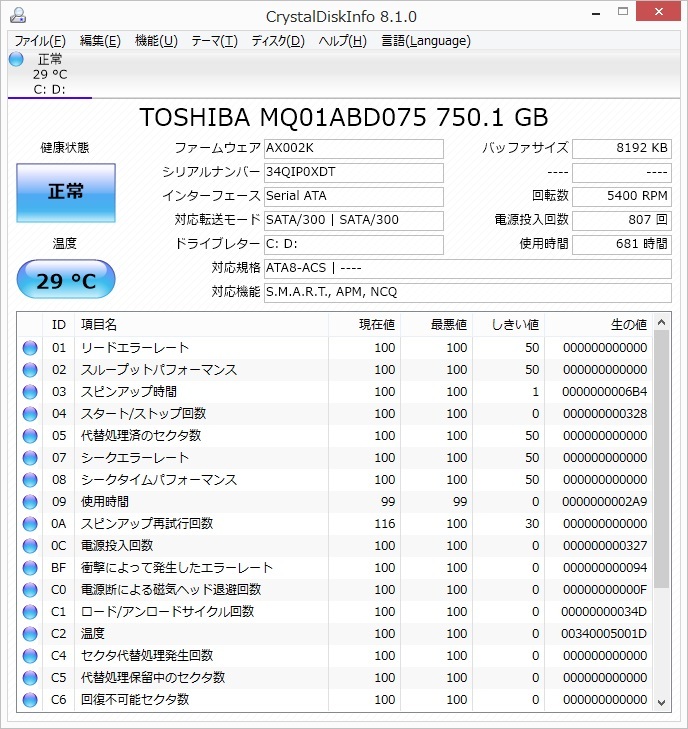Click status orb for 使用時間 attribute row
The height and width of the screenshot is (729, 688).
[30, 502]
